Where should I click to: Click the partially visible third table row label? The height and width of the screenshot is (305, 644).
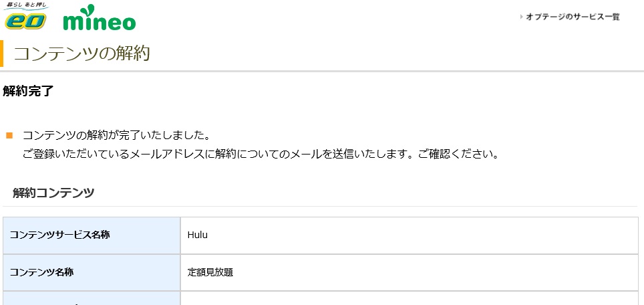click(92, 298)
